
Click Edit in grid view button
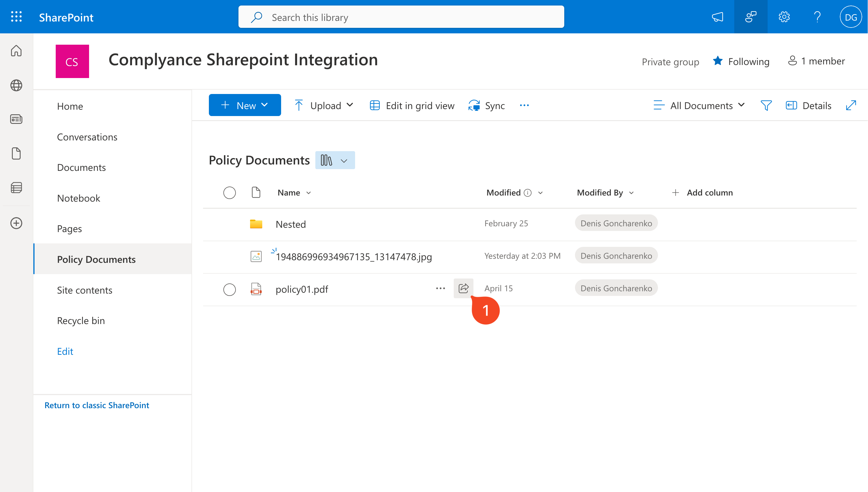(412, 105)
